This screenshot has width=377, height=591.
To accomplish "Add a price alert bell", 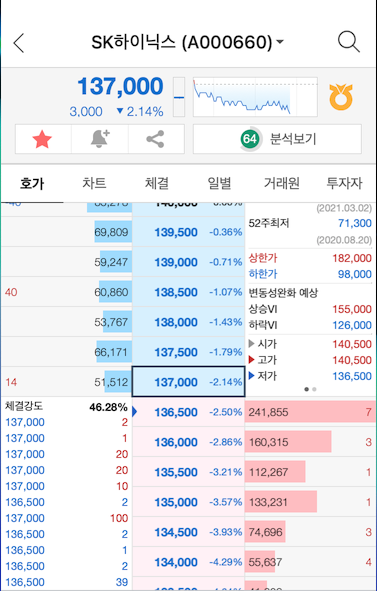I will 100,139.
